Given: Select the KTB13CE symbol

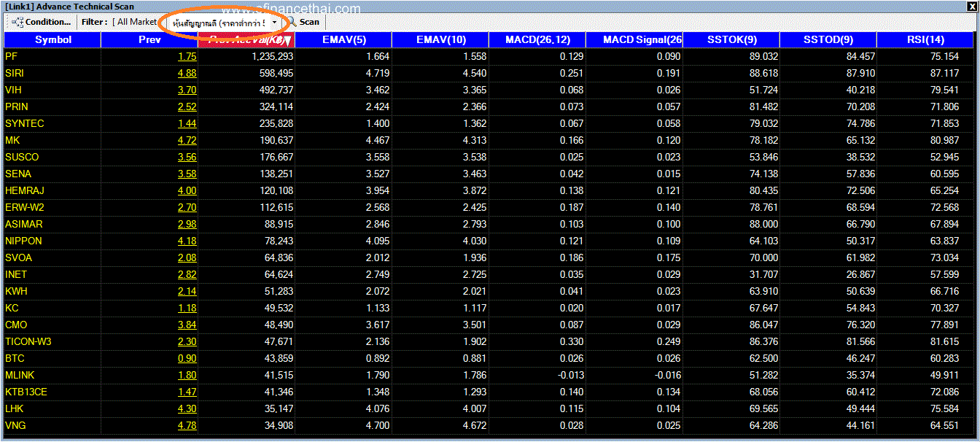Looking at the screenshot, I should click(26, 392).
